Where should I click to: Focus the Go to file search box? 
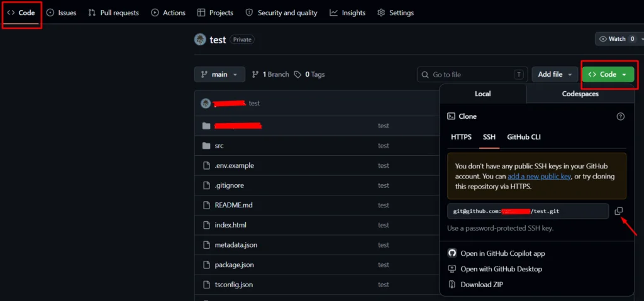pyautogui.click(x=472, y=74)
